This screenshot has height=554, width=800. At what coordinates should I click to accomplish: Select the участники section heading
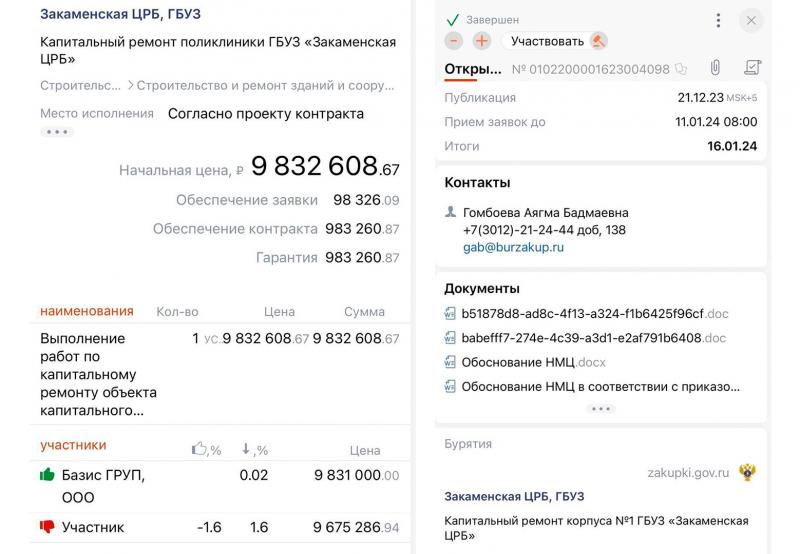[73, 445]
